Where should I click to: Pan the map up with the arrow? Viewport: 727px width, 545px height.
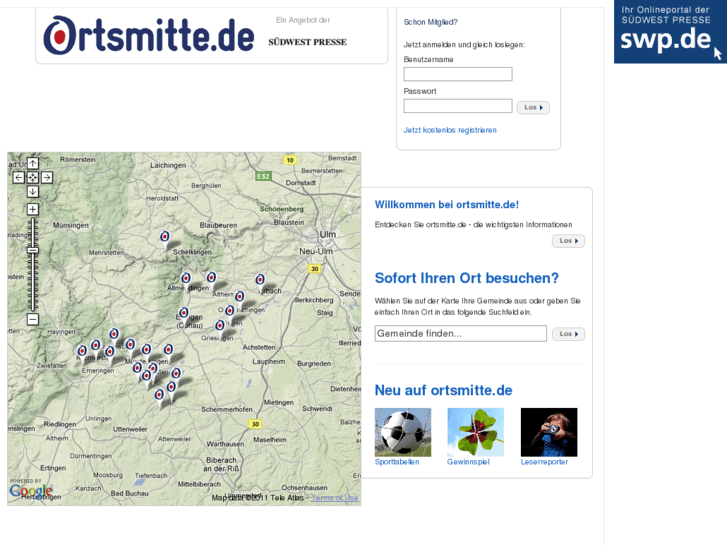[32, 163]
